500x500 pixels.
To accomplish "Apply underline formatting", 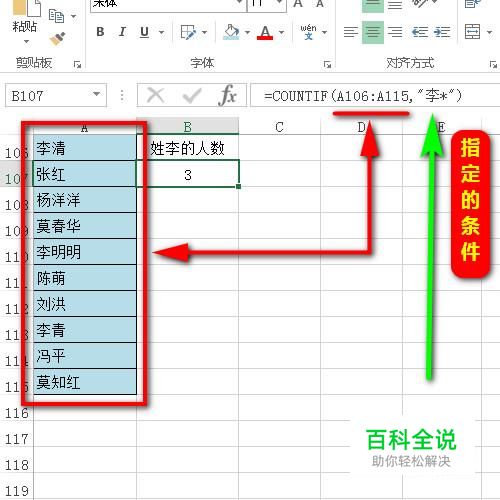I will (144, 32).
